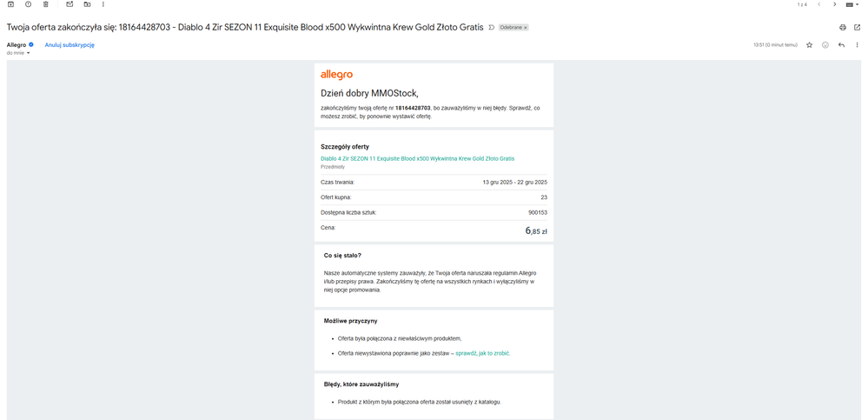
Task: Report this email as spam
Action: pos(28,4)
